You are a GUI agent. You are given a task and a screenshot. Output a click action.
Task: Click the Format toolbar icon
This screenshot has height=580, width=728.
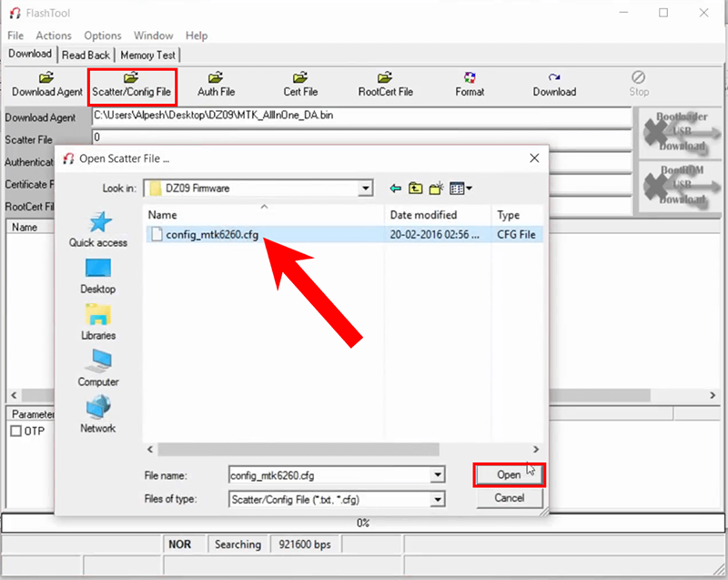point(470,85)
